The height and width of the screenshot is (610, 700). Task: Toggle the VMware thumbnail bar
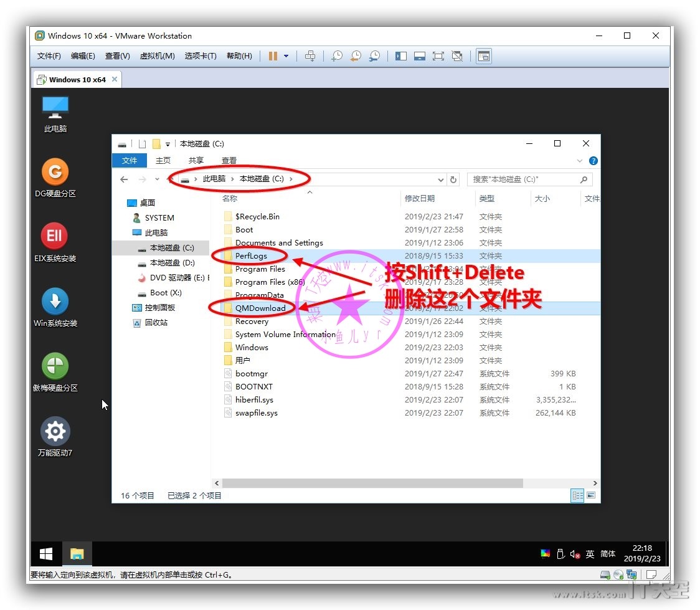coord(420,56)
